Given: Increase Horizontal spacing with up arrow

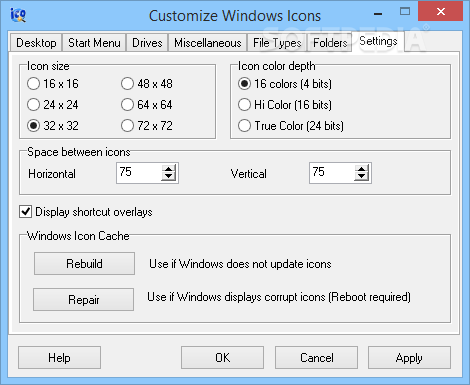Looking at the screenshot, I should pos(169,169).
